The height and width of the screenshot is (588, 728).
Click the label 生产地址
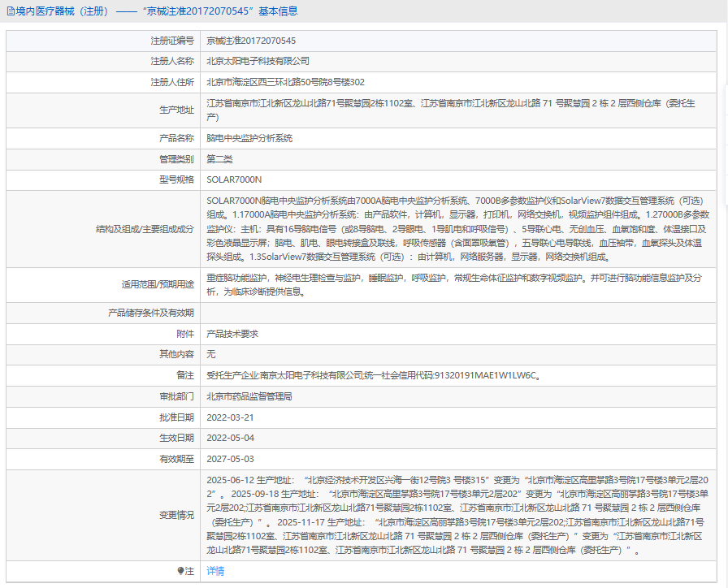point(176,110)
